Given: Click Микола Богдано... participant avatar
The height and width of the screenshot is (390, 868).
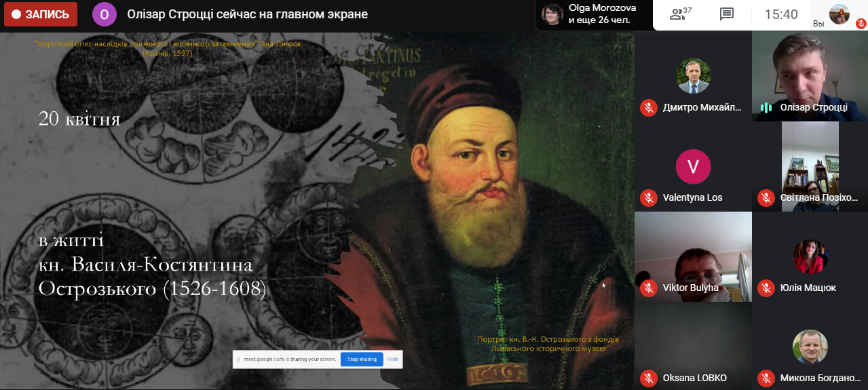Looking at the screenshot, I should [810, 347].
